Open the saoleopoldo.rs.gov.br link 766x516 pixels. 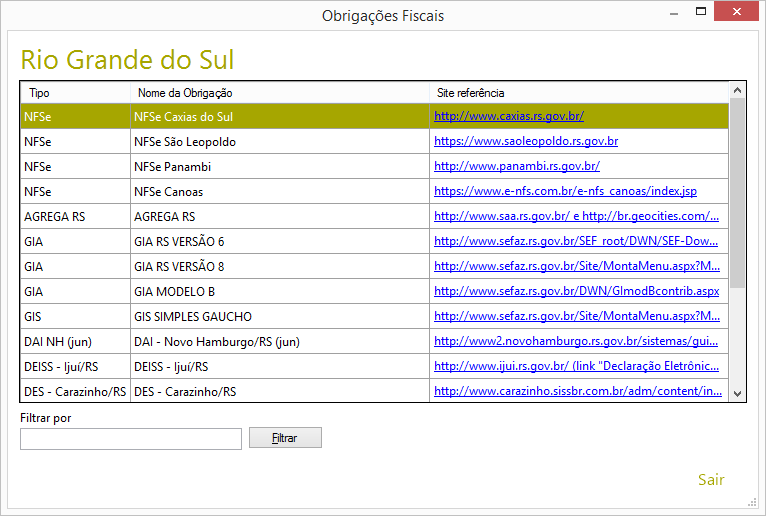[x=526, y=141]
